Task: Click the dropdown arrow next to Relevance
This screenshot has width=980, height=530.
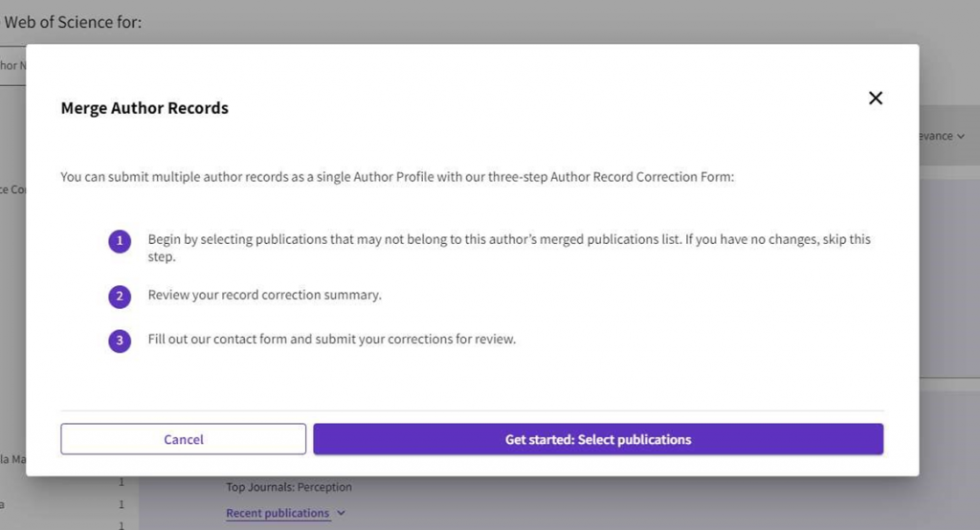Action: click(x=961, y=136)
